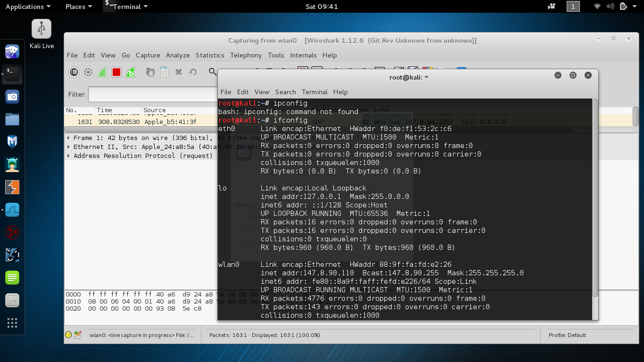Sort packet list by Time column
Viewport: 644px width, 362px height.
(118, 110)
